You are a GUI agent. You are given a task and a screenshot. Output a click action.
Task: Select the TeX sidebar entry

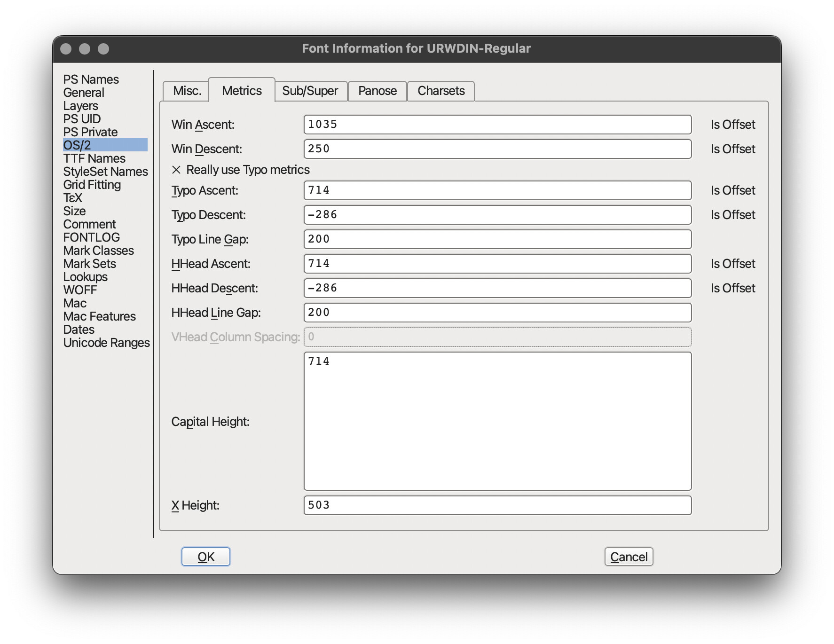click(73, 198)
